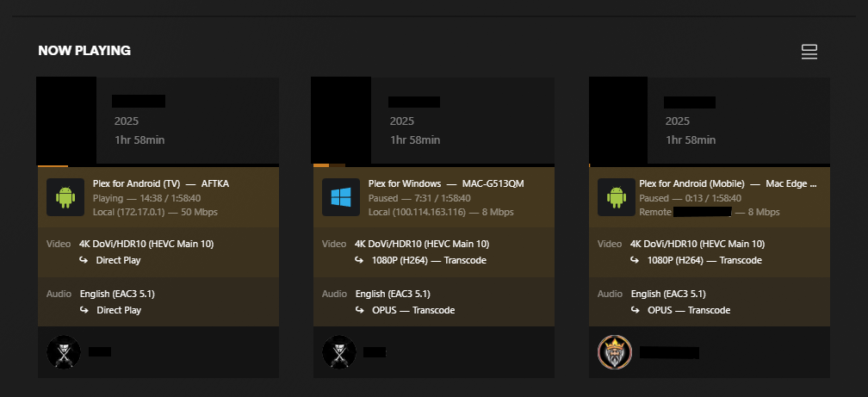Click arrow before OPUS Transcode on Windows card
Screen dimensions: 868x397
tap(359, 309)
